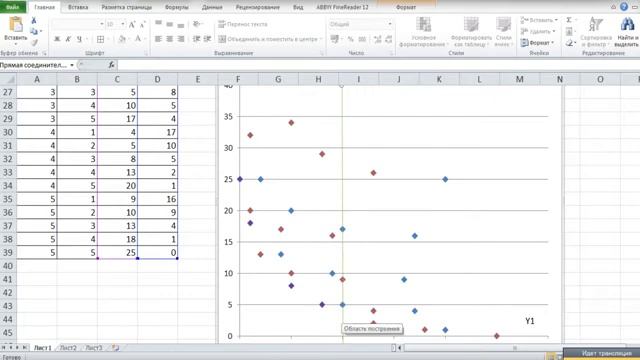640x360 pixels.
Task: Click Удалить cells button
Action: [538, 31]
